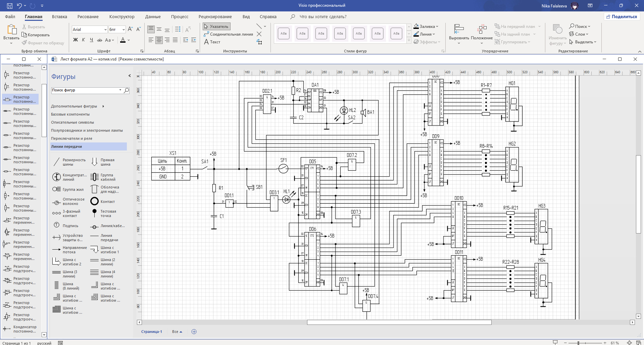Switch to the Конструктор ribbon tab
This screenshot has width=644, height=345.
(122, 16)
